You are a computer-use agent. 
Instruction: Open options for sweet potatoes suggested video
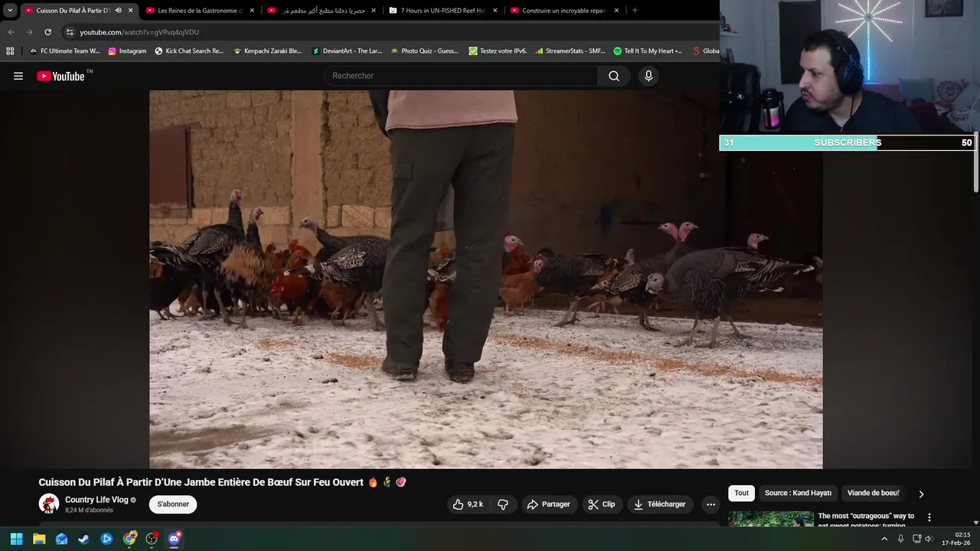tap(929, 517)
